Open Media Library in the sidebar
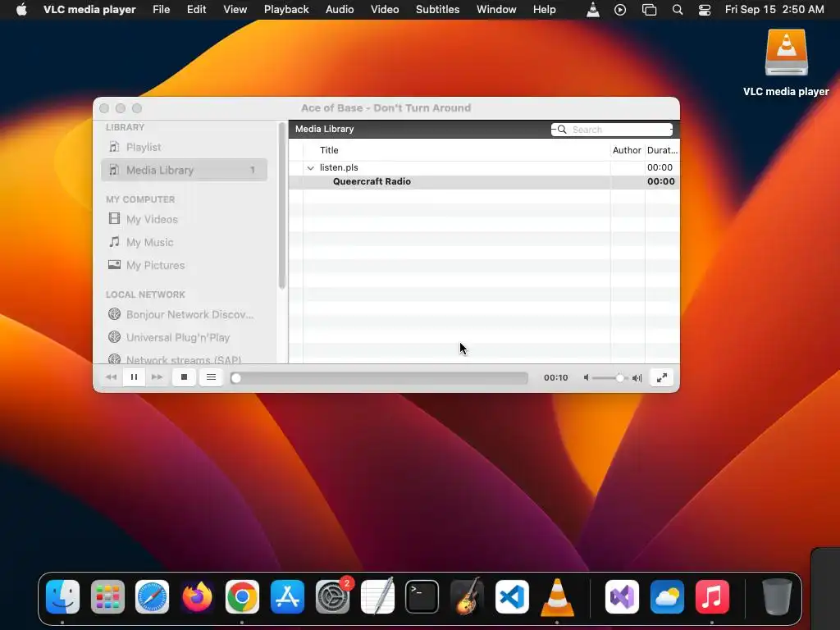 pos(184,170)
